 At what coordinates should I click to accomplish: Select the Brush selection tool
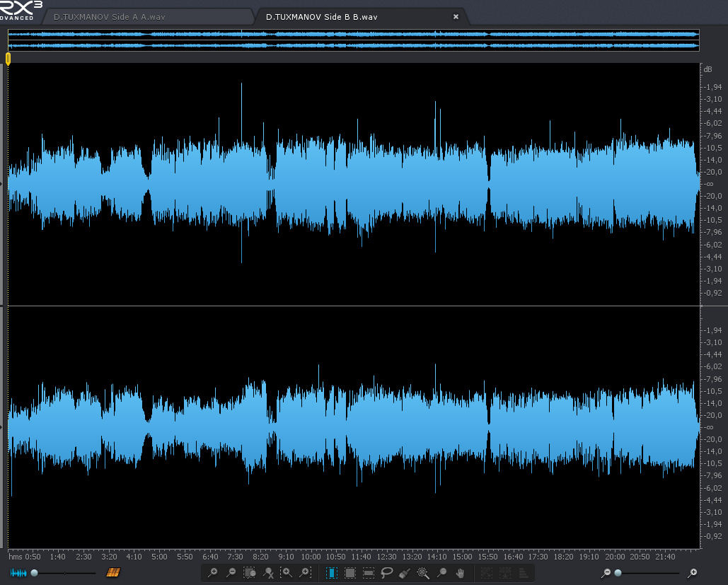(405, 572)
